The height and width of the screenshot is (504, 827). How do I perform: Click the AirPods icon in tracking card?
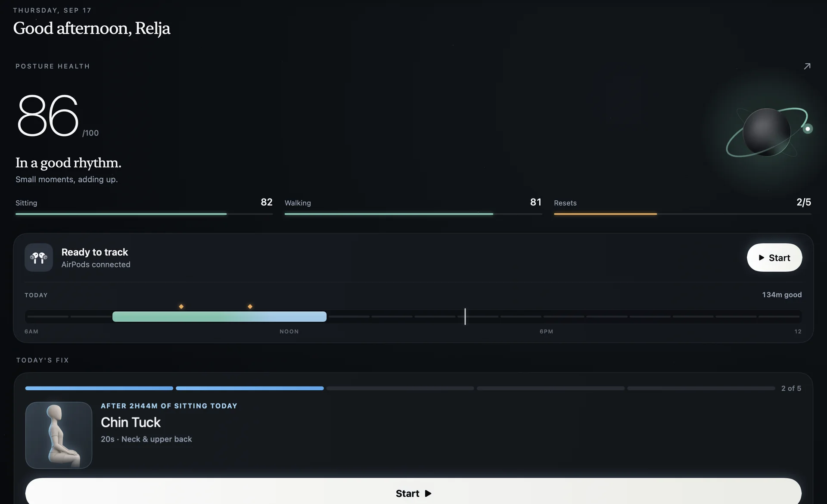[x=39, y=258]
